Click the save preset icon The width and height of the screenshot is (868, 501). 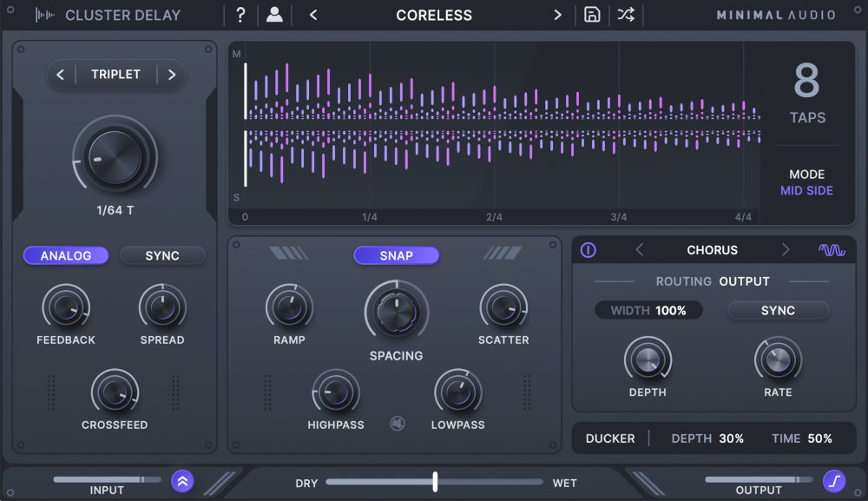click(592, 15)
